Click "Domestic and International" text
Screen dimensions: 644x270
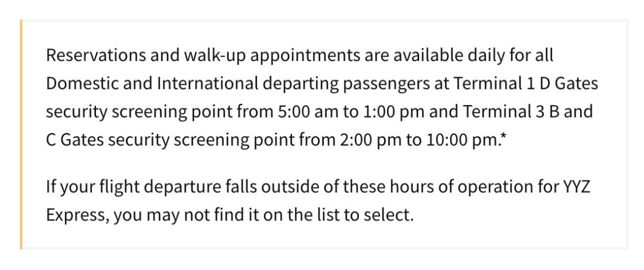(153, 84)
